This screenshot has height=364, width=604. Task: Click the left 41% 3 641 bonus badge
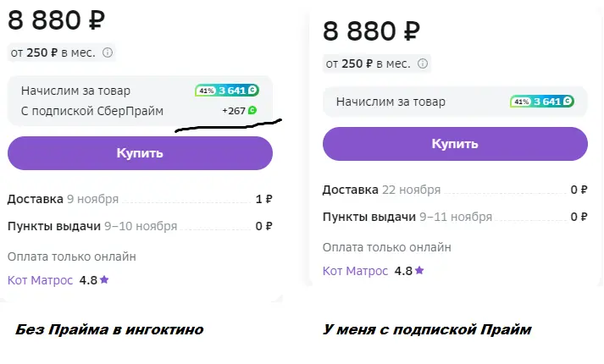pos(227,91)
